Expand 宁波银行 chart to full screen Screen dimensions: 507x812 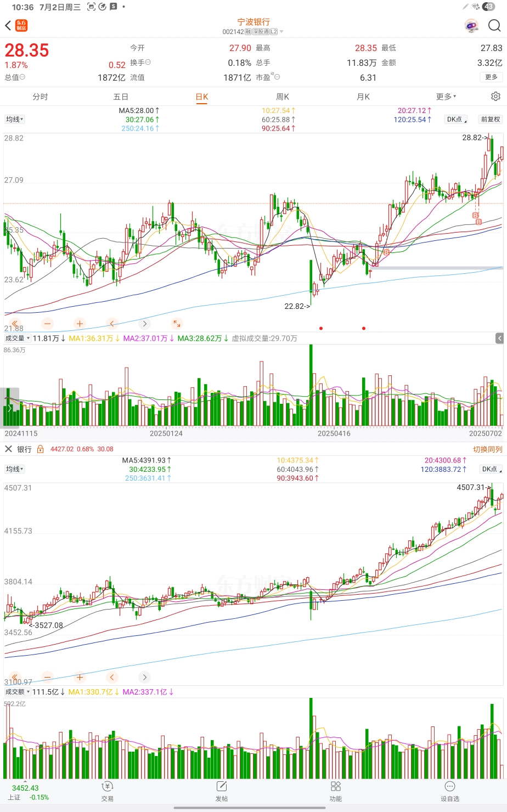coord(177,323)
